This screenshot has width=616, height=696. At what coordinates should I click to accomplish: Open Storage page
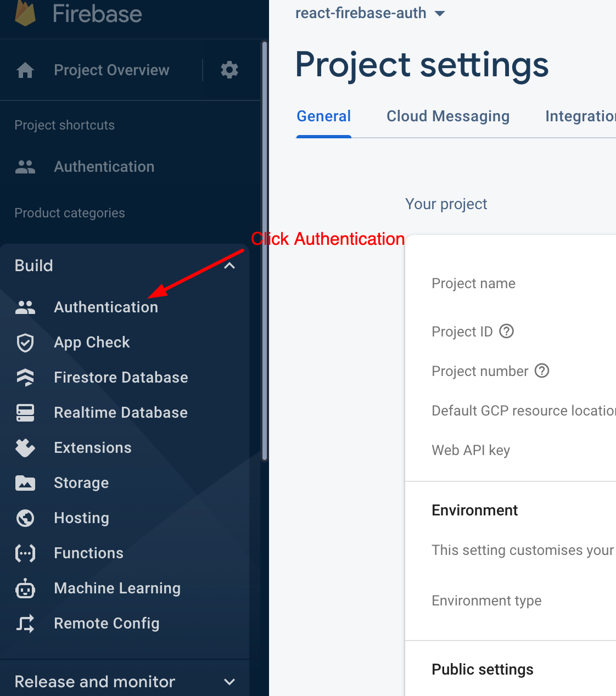point(81,483)
